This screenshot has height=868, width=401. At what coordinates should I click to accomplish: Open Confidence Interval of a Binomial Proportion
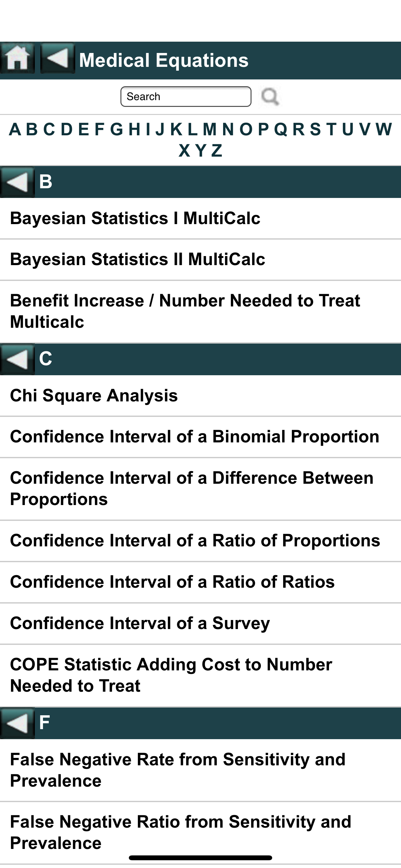coord(194,437)
